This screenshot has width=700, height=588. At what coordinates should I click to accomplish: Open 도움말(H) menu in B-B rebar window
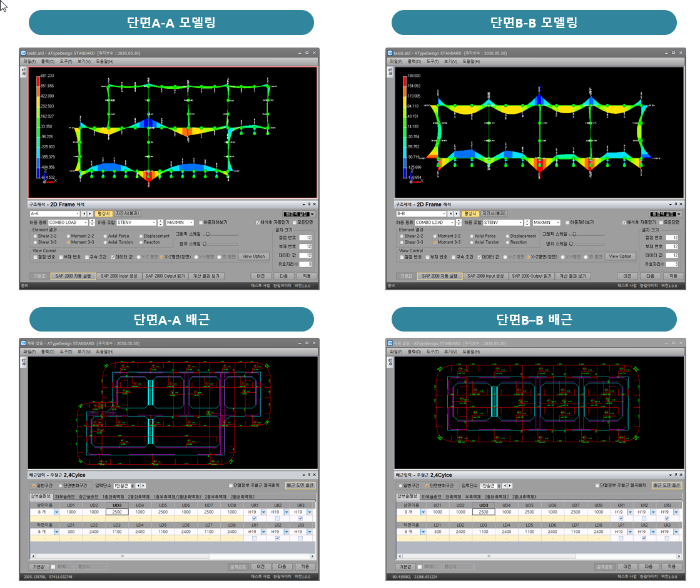tap(472, 352)
